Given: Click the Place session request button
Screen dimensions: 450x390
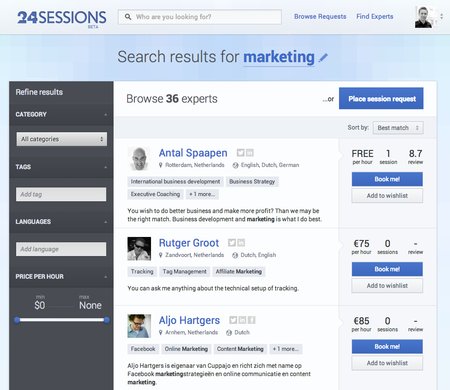Looking at the screenshot, I should (381, 98).
